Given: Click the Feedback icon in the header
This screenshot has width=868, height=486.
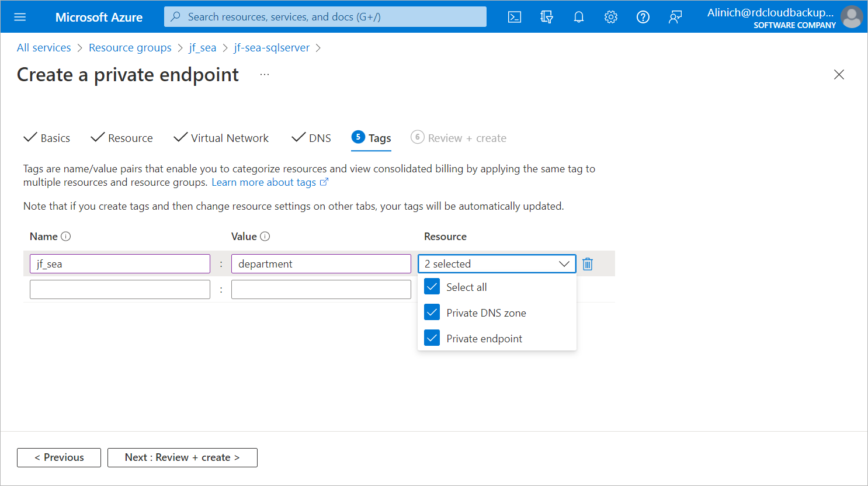Looking at the screenshot, I should [x=675, y=17].
